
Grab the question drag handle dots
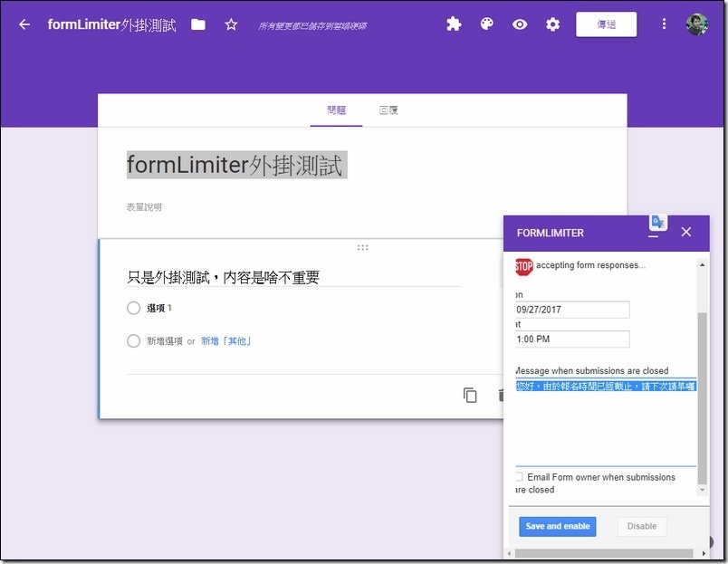coord(362,247)
